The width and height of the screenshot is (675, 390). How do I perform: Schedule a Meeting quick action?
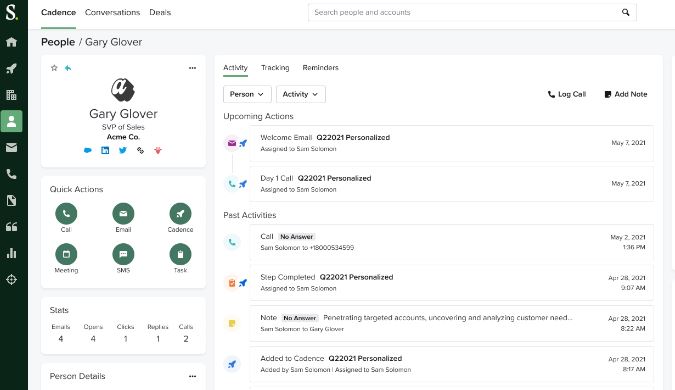(66, 254)
